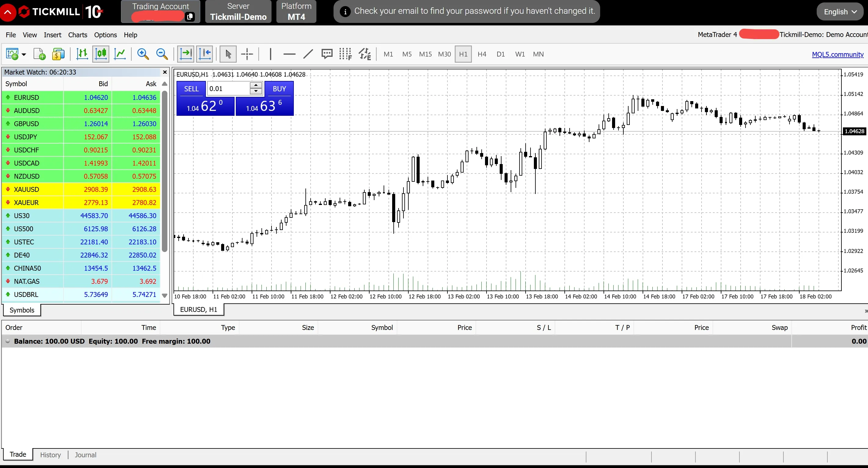Close the Market Watch panel
Screen dimensions: 868x468
[x=165, y=72]
